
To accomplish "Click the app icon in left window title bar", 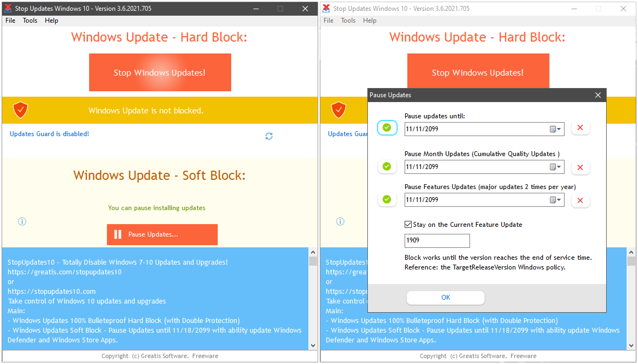I will [8, 9].
